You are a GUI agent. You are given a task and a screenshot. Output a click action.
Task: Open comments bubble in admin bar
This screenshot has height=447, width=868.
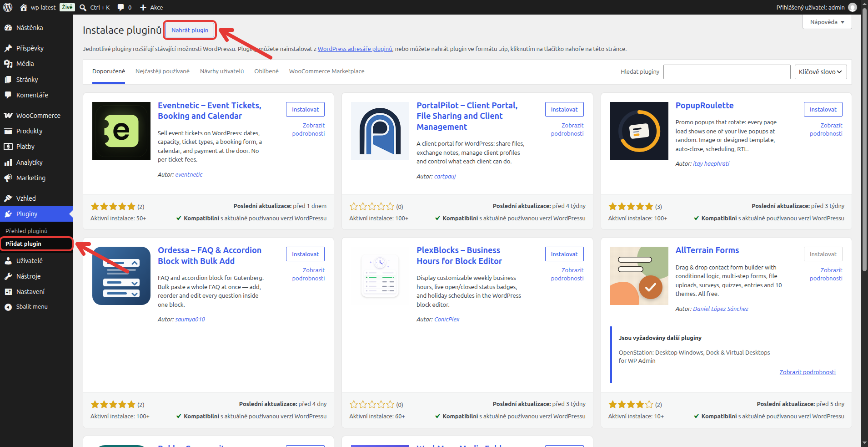(124, 7)
